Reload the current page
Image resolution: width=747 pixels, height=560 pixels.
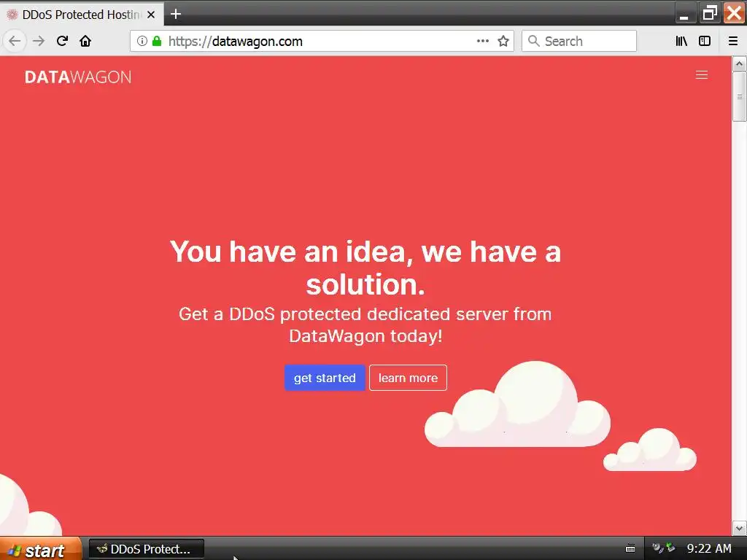[62, 41]
